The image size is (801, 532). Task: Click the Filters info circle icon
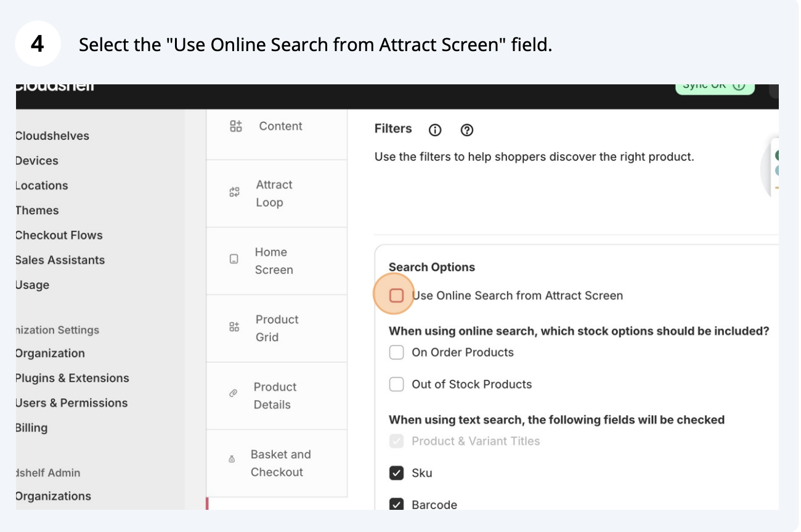click(x=435, y=130)
